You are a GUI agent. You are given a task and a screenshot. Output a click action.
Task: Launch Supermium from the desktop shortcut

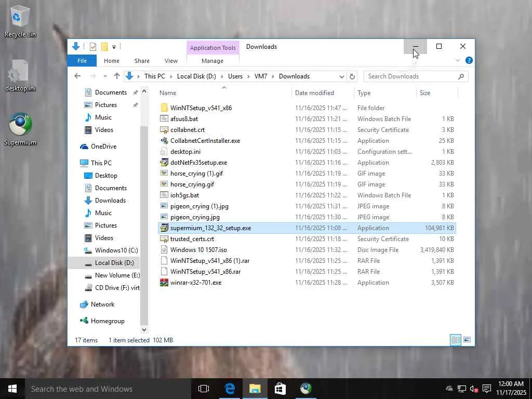(x=20, y=129)
